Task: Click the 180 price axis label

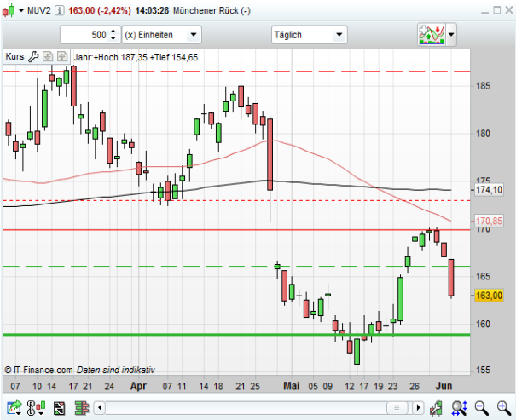Action: [483, 134]
